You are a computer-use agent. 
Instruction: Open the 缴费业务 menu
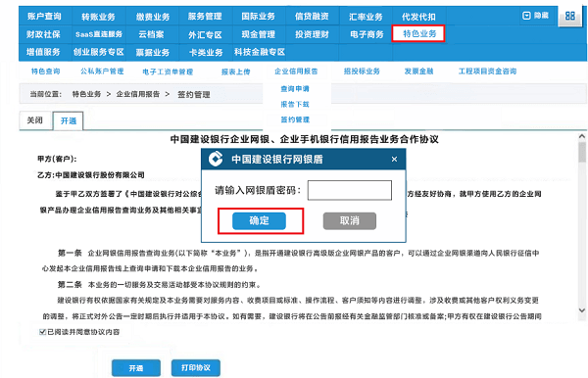[153, 17]
